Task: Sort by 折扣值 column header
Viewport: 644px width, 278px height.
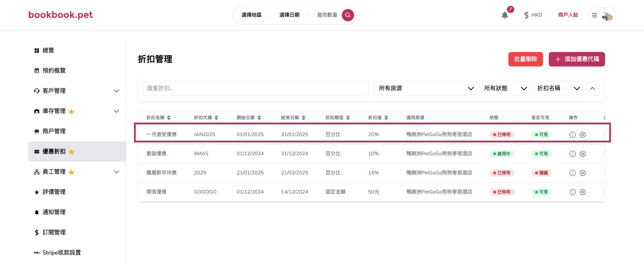Action: click(x=378, y=118)
